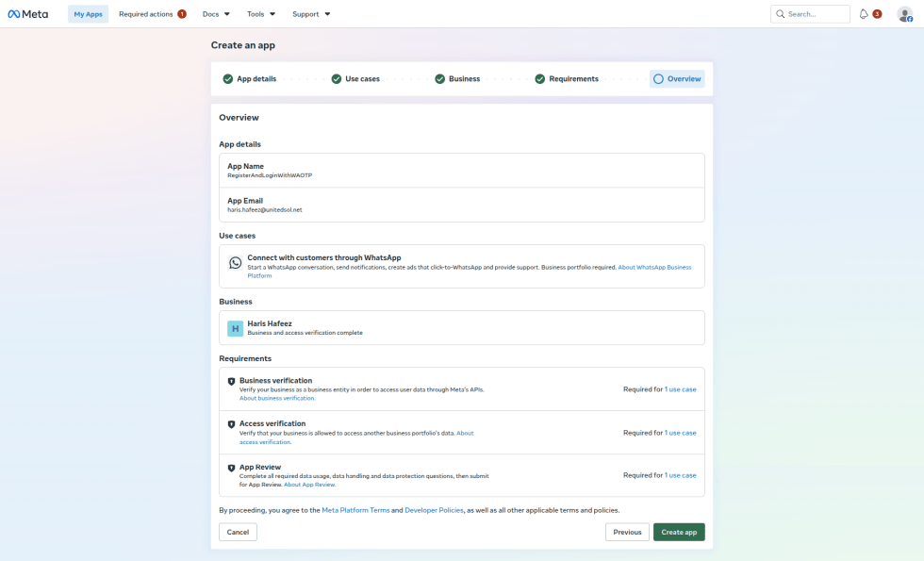Click the Access verification shield icon
Viewport: 924px width, 561px height.
pos(231,424)
